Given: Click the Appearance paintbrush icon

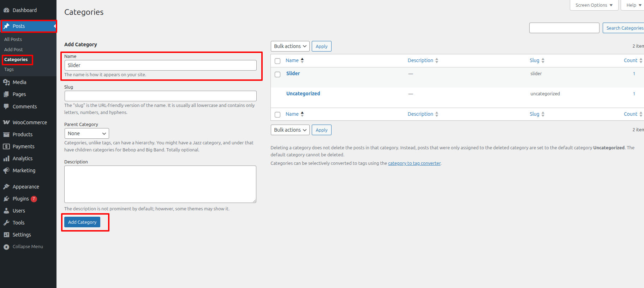Looking at the screenshot, I should pos(6,187).
